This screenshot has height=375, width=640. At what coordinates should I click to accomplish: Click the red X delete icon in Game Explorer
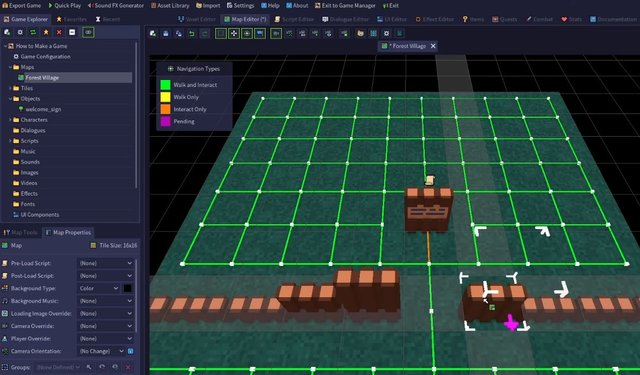coord(59,32)
